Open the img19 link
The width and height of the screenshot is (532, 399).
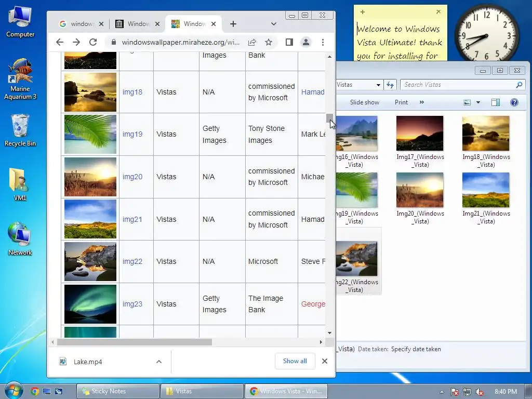click(x=132, y=134)
